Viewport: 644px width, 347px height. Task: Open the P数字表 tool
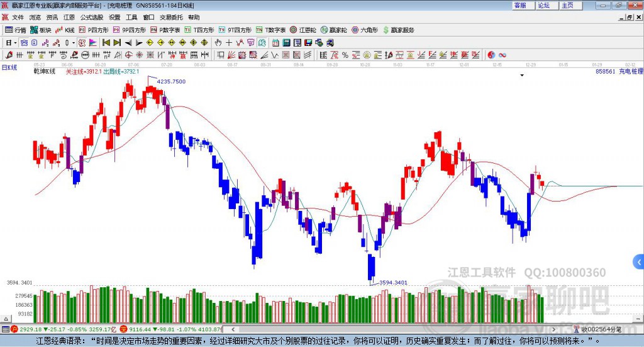click(165, 30)
